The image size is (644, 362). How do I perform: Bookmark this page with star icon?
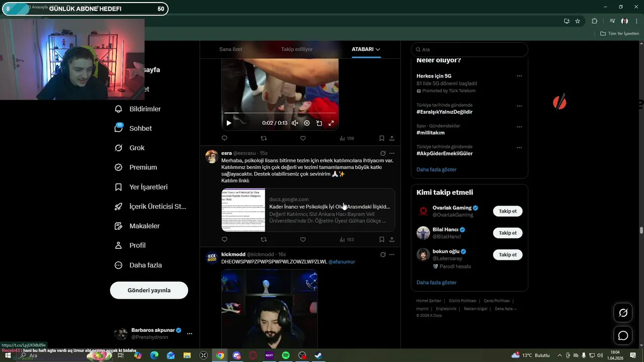coord(578,21)
